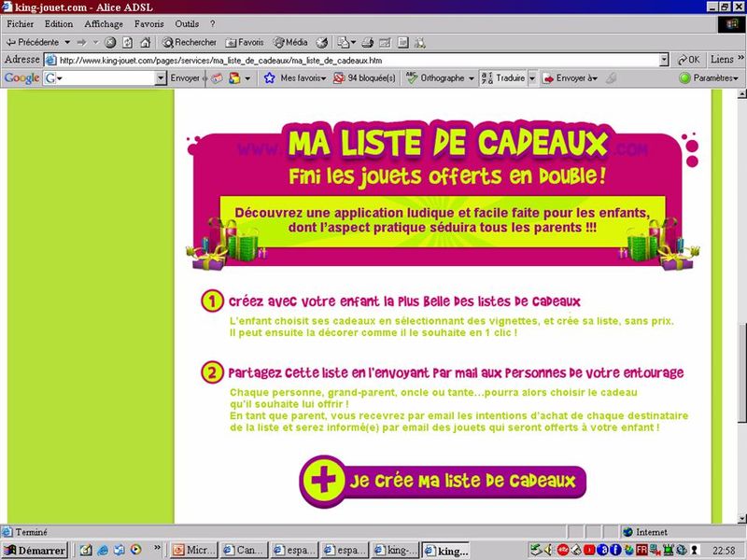Click the Messenger icon in toolbar
This screenshot has width=747, height=560.
pyautogui.click(x=419, y=42)
